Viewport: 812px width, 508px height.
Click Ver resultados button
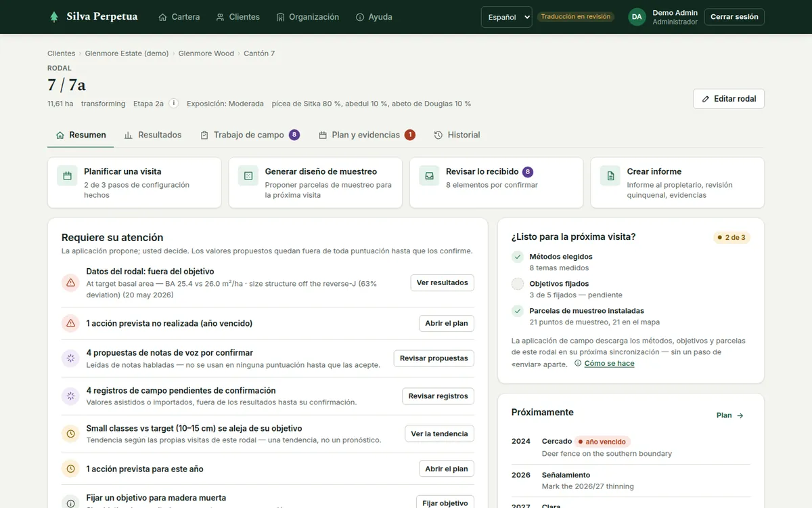click(443, 283)
